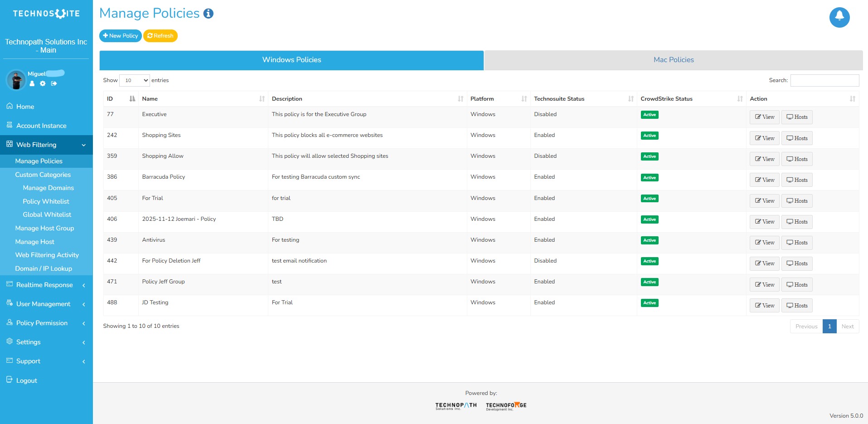Viewport: 868px width, 424px height.
Task: Click Active badge in Shopping Allow row
Action: (x=650, y=156)
